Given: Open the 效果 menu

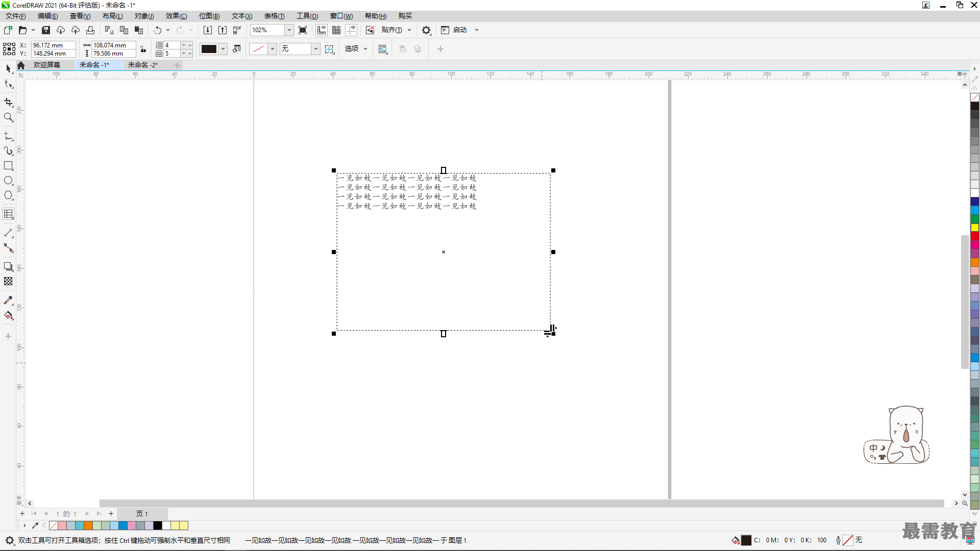Looking at the screenshot, I should (x=176, y=16).
